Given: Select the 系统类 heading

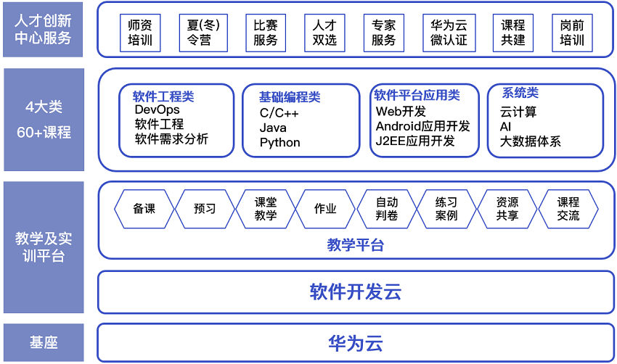Looking at the screenshot, I should 520,93.
